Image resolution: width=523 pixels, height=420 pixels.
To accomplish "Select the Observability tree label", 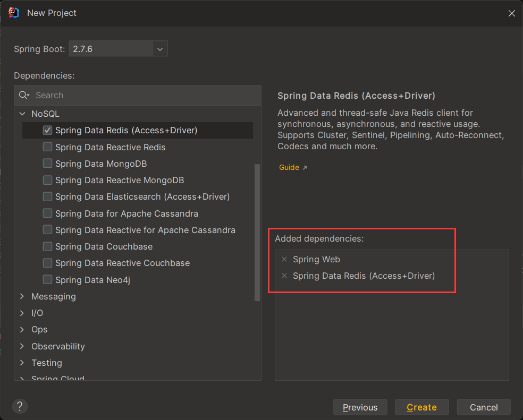I will click(58, 346).
